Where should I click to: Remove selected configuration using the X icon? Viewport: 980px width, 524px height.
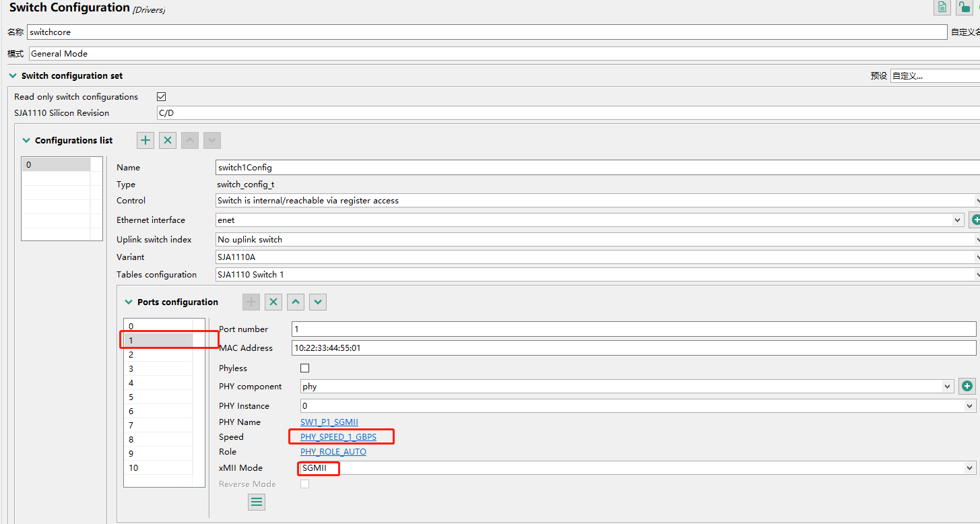pos(167,140)
